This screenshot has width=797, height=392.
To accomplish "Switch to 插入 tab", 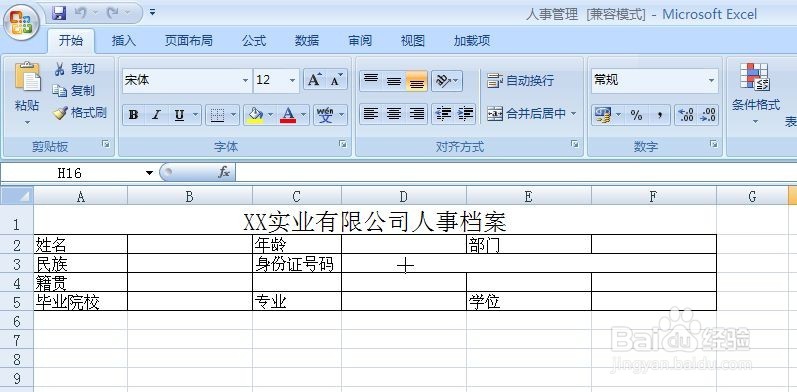I will pos(124,41).
